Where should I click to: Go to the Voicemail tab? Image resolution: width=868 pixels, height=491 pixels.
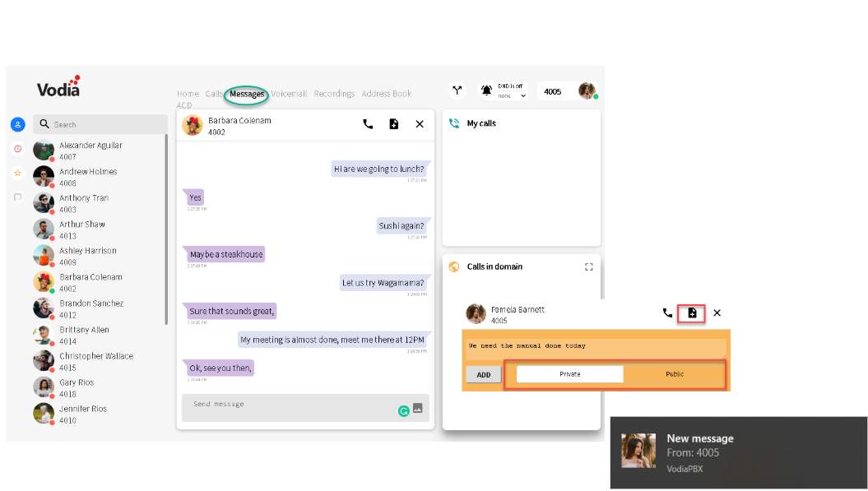point(289,94)
